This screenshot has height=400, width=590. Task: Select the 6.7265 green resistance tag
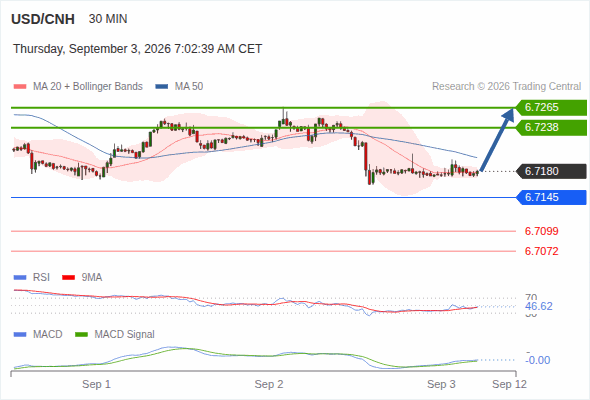point(551,108)
